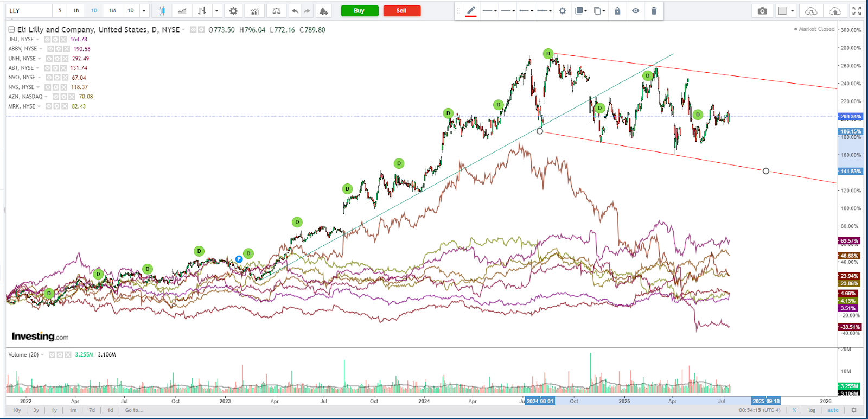
Task: Open the chart layout selector dropdown
Action: (786, 11)
